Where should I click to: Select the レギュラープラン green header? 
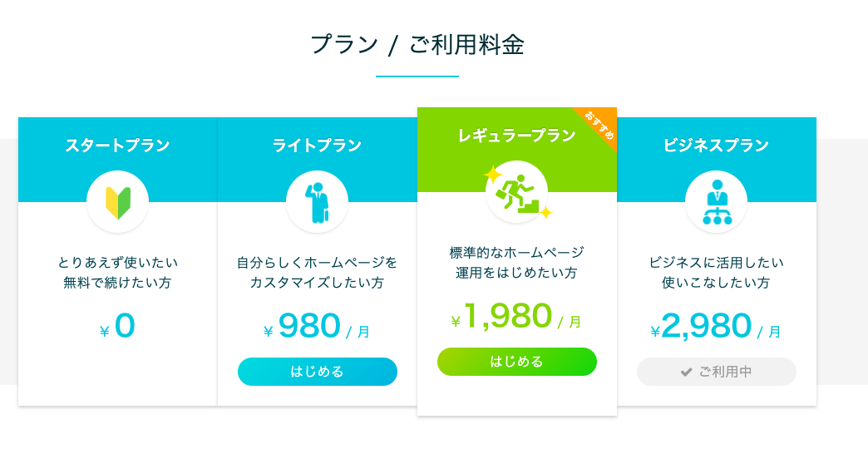(516, 135)
